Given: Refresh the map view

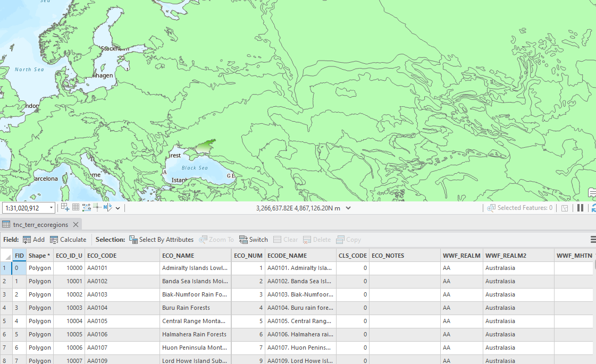Looking at the screenshot, I should pos(593,208).
